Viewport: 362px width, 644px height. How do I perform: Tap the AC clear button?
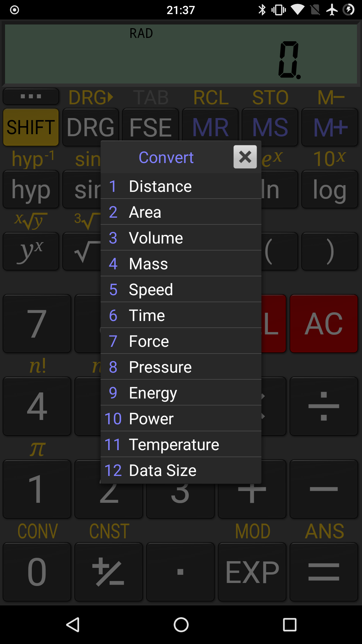pyautogui.click(x=324, y=324)
